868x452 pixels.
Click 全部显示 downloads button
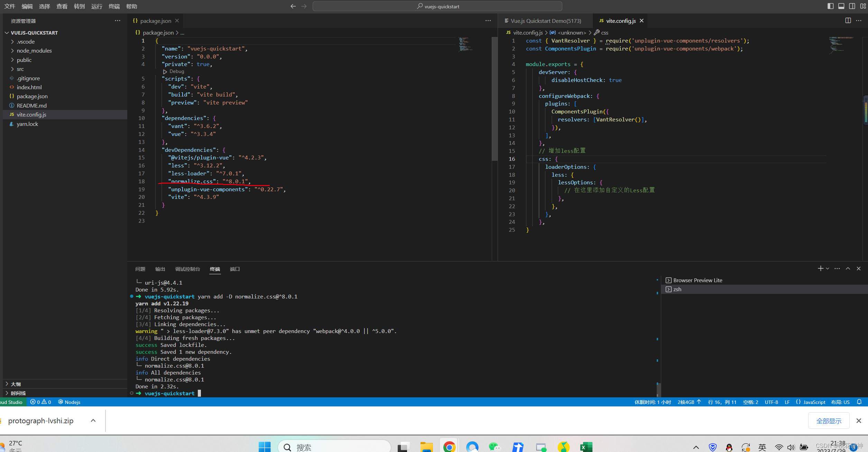(x=829, y=421)
